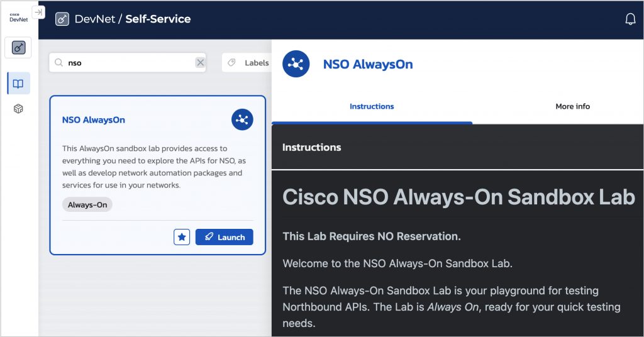Launch the NSO AlwaysOn sandbox
Viewport: 644px width, 337px height.
[x=225, y=237]
